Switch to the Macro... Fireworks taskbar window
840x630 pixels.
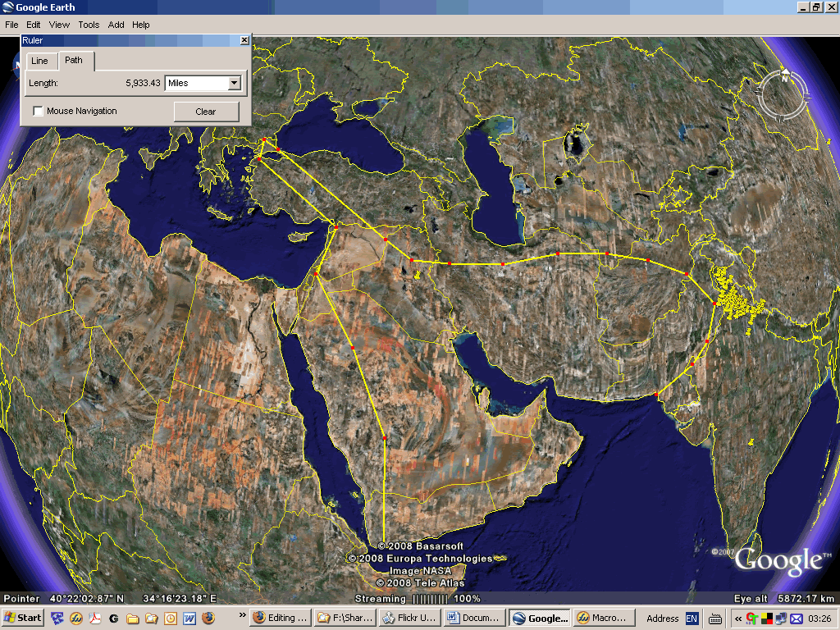603,619
